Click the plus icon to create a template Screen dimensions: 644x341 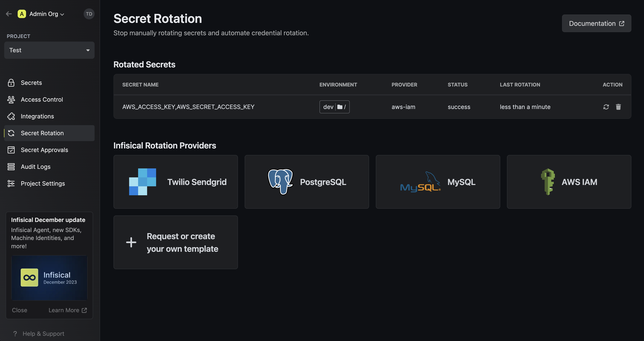[131, 242]
